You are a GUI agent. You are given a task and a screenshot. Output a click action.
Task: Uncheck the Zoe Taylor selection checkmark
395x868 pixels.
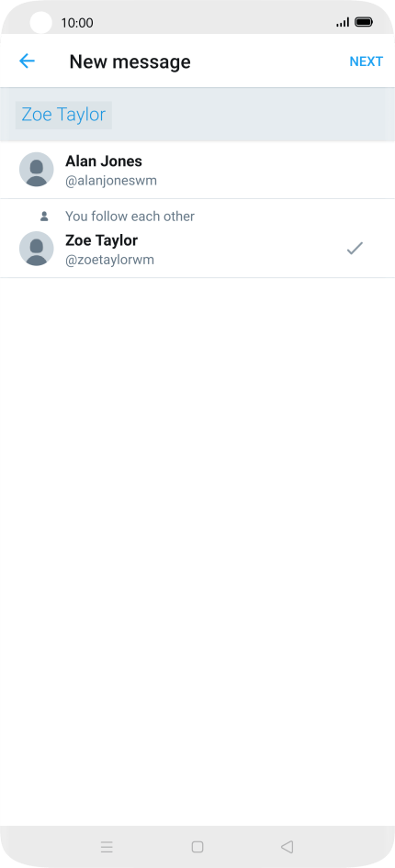[x=355, y=249]
